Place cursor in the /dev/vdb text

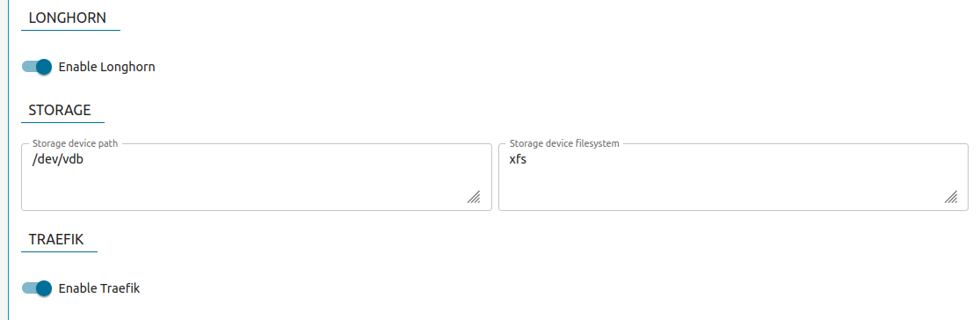pyautogui.click(x=58, y=159)
